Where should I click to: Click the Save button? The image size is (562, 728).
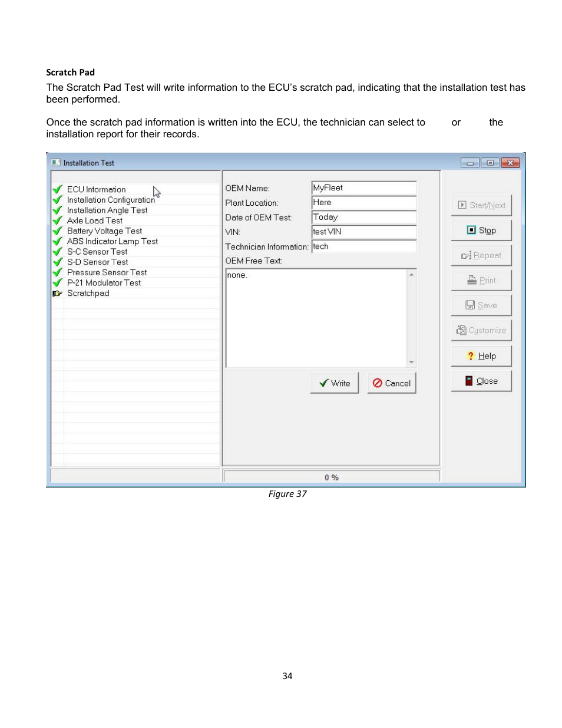coord(481,305)
